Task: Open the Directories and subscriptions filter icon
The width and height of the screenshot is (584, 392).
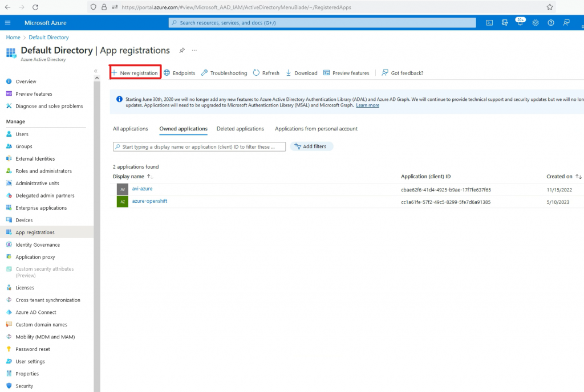Action: 505,23
